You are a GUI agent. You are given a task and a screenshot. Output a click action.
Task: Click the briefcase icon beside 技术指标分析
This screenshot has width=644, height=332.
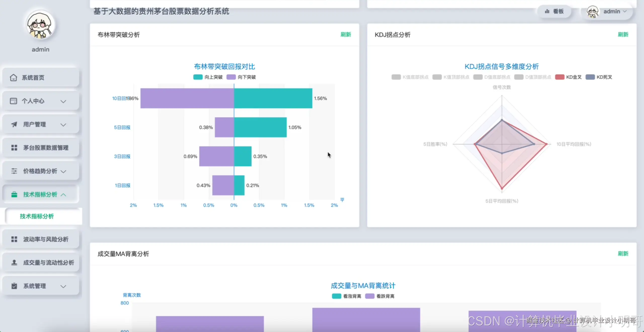point(14,195)
